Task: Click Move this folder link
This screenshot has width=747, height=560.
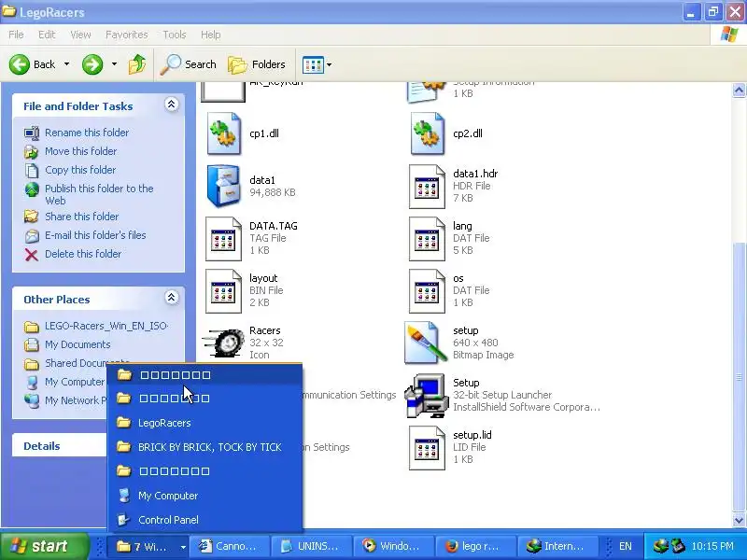Action: 81,151
